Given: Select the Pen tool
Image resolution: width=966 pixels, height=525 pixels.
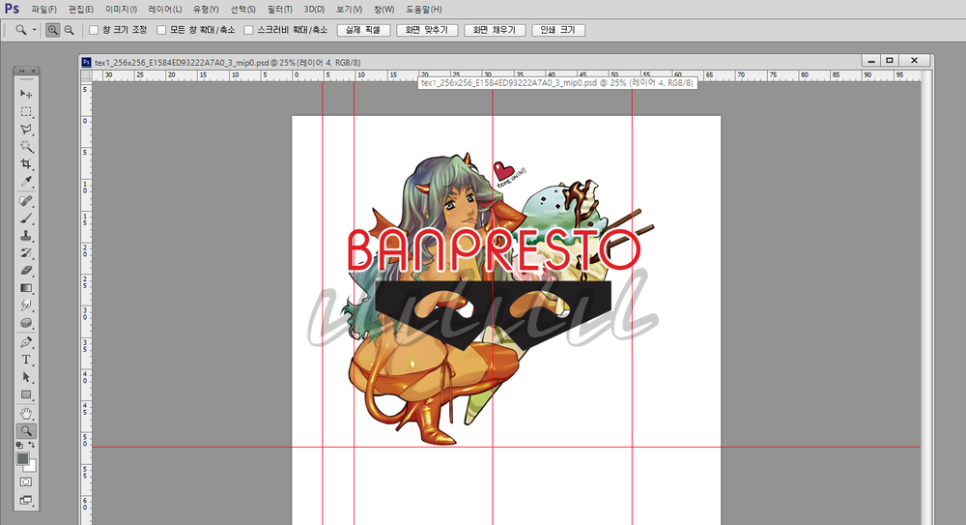Looking at the screenshot, I should [x=26, y=342].
